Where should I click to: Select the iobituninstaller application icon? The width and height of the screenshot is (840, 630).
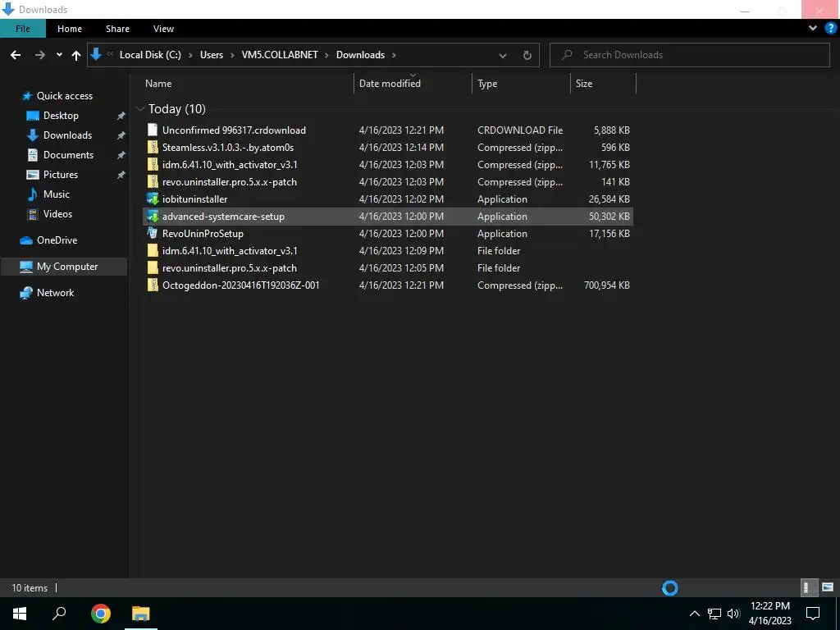tap(153, 199)
